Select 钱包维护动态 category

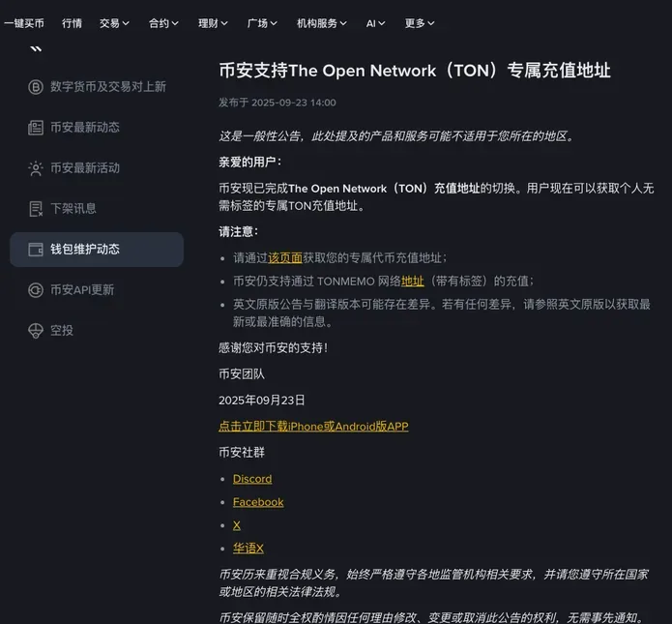point(97,250)
